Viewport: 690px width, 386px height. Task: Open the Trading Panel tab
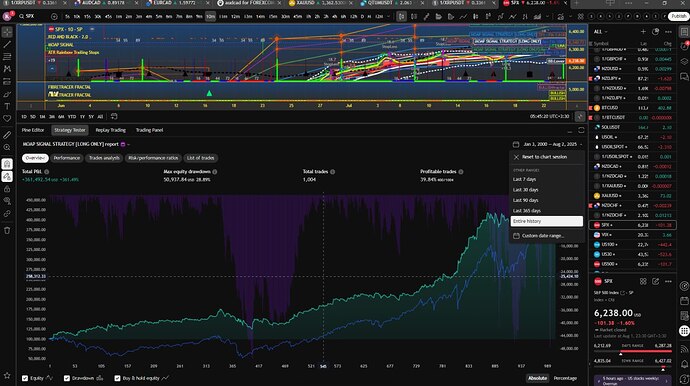click(x=149, y=130)
